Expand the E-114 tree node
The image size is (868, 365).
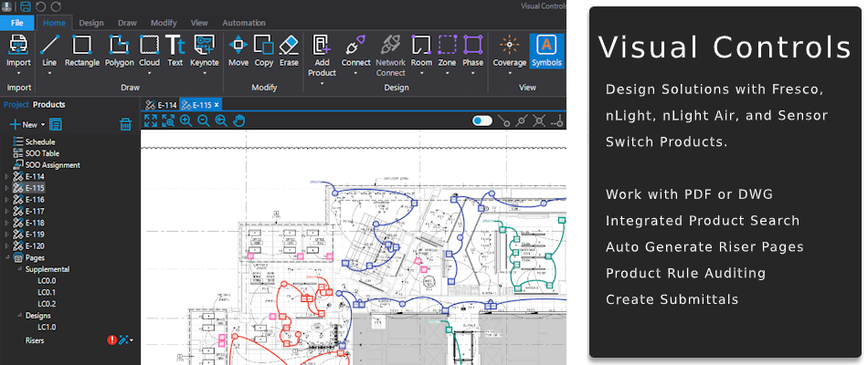(6, 176)
